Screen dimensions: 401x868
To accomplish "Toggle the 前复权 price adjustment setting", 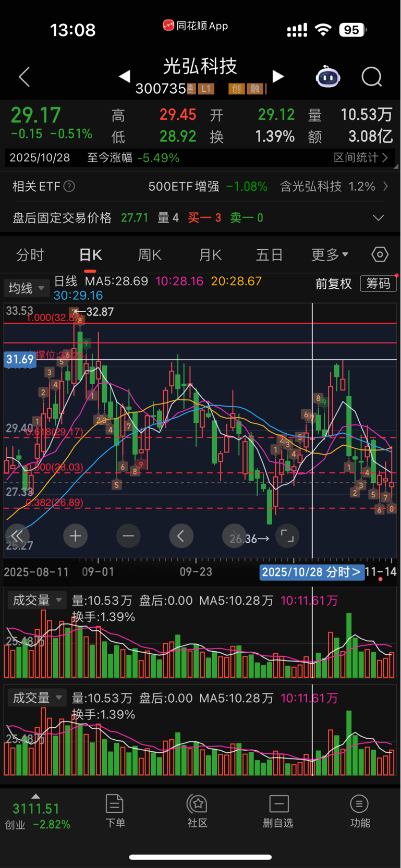I will 334,284.
